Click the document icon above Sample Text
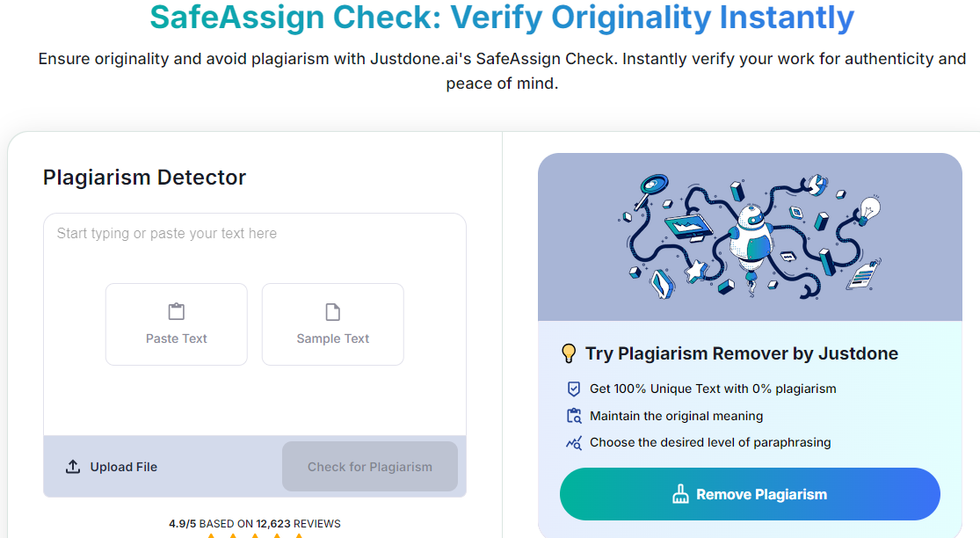 (x=333, y=312)
